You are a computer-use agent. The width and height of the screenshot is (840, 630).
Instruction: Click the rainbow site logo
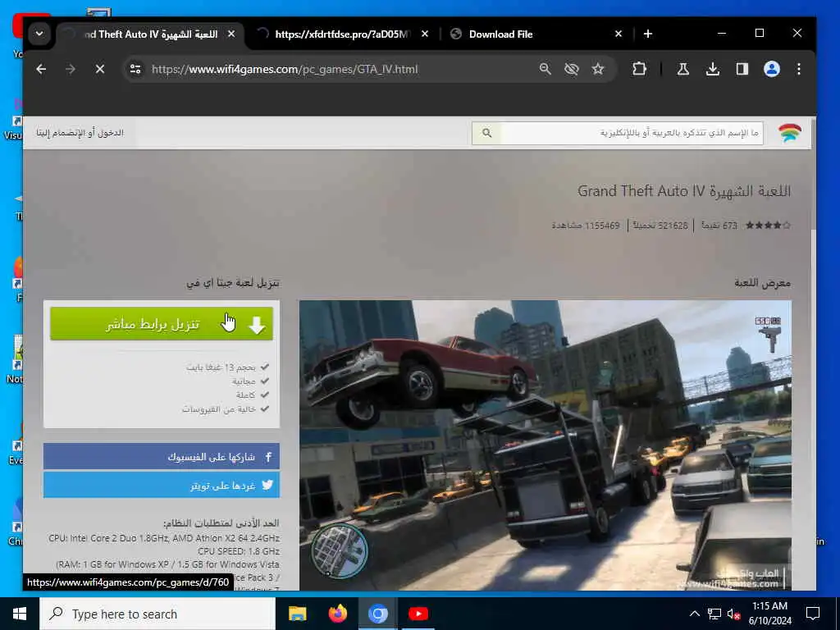click(790, 132)
